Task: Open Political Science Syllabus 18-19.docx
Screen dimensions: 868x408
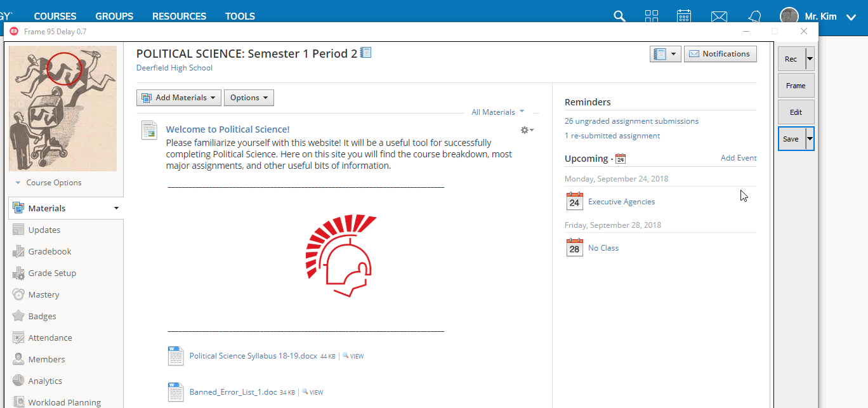Action: tap(253, 356)
